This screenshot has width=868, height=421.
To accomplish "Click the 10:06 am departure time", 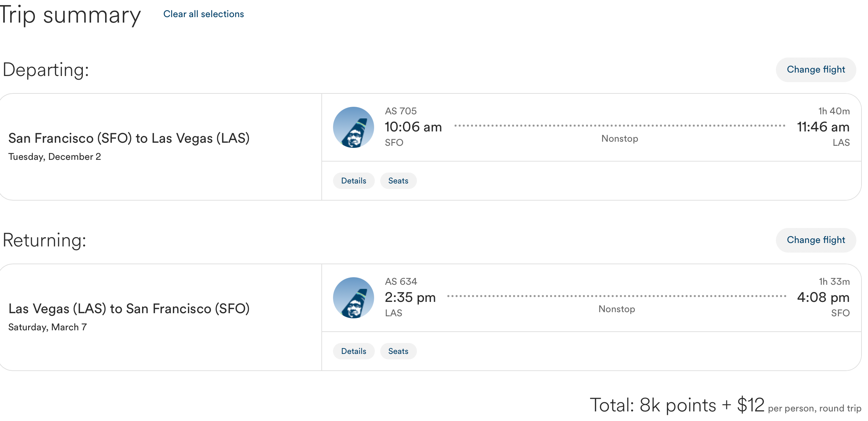I will (413, 126).
